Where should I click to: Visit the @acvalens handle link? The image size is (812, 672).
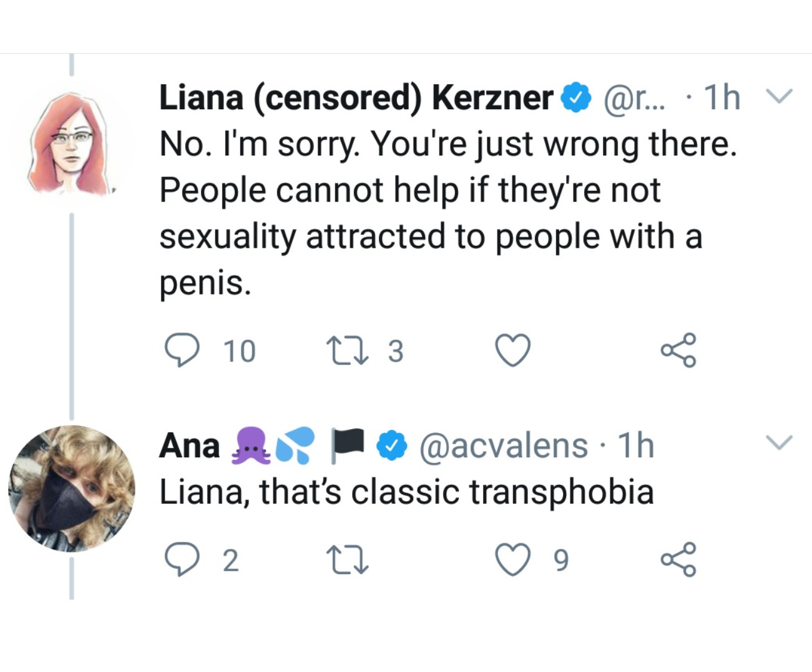(x=504, y=446)
